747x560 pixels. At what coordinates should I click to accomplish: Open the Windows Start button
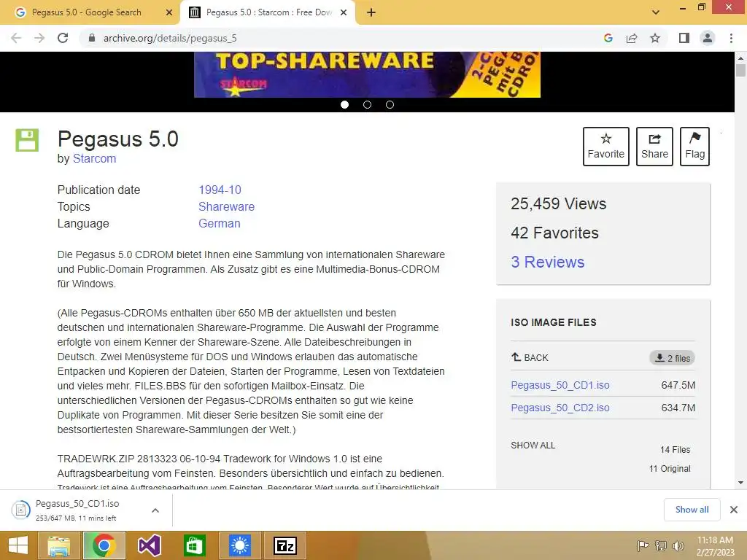(18, 545)
